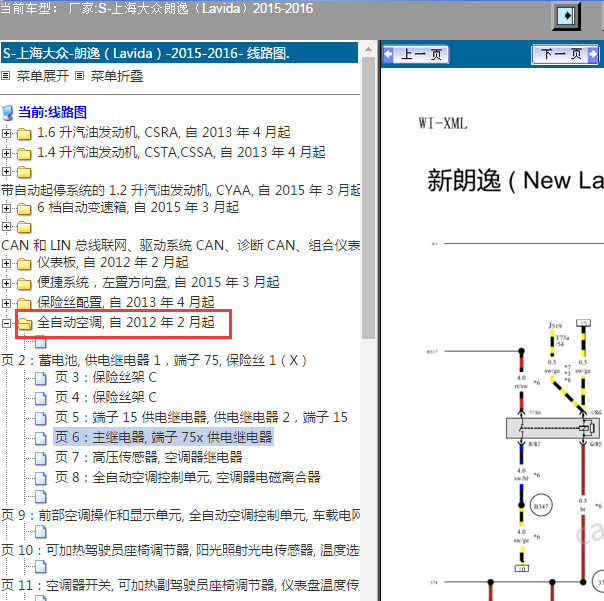Open 保险丝配置, 自 2013 年 4 月起

tap(126, 302)
